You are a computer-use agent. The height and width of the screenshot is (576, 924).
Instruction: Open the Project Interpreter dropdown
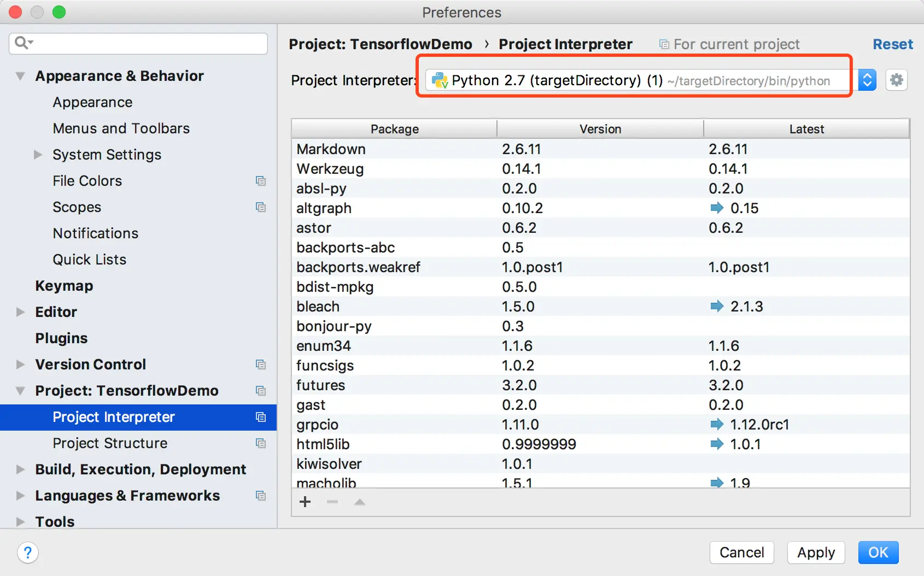tap(867, 80)
